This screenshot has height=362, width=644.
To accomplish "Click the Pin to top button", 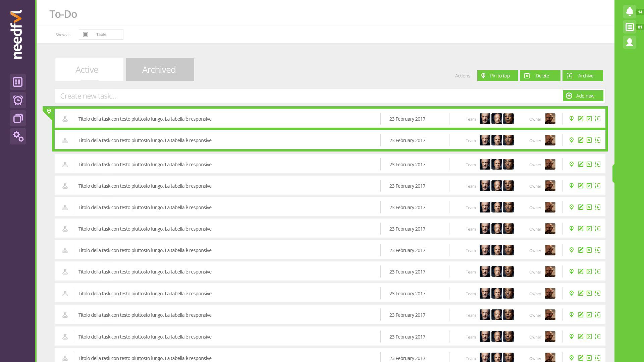I will (497, 76).
